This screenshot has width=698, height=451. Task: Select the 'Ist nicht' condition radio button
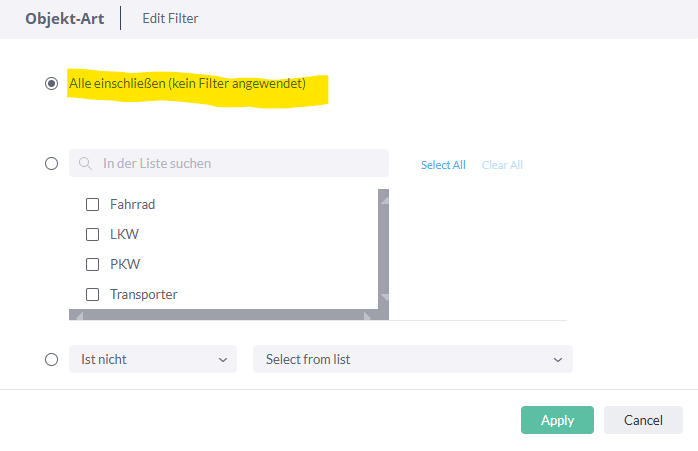coord(52,359)
